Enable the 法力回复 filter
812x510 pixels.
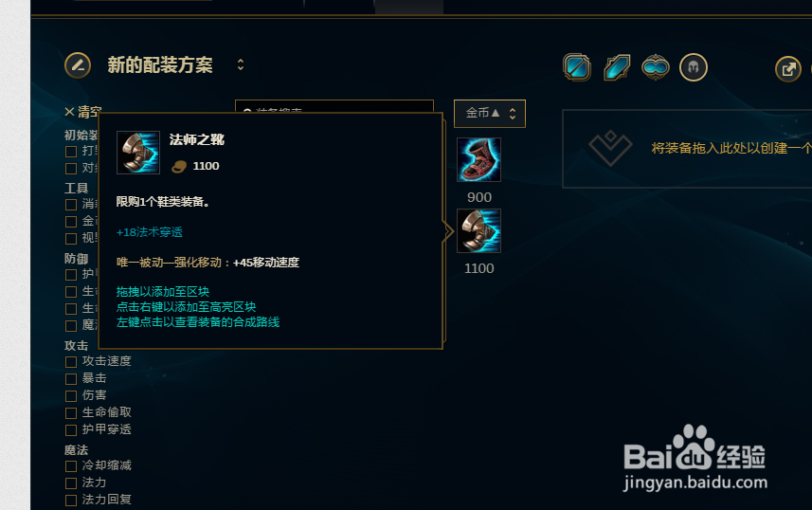[71, 501]
